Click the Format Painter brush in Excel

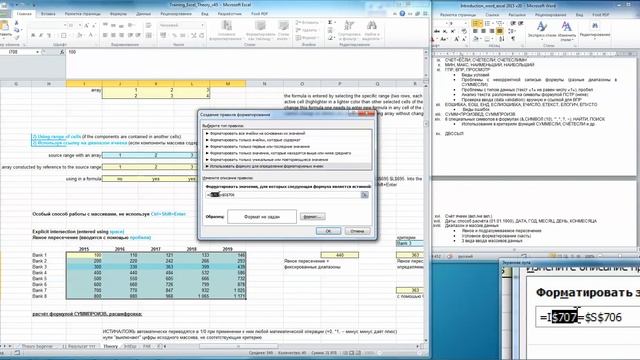[x=16, y=37]
